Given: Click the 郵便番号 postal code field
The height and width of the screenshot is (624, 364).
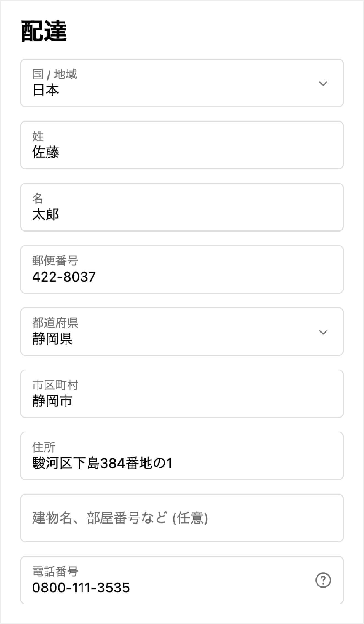Looking at the screenshot, I should pyautogui.click(x=182, y=269).
